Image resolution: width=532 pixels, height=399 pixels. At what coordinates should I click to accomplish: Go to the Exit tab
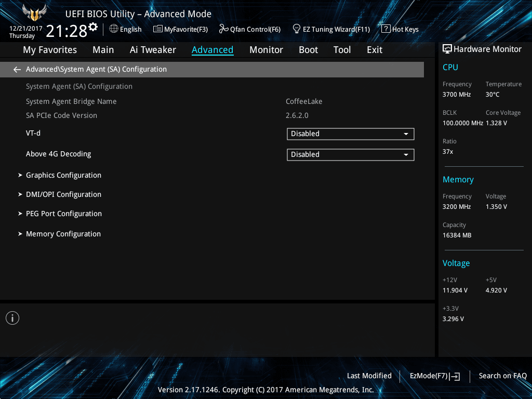pyautogui.click(x=375, y=50)
